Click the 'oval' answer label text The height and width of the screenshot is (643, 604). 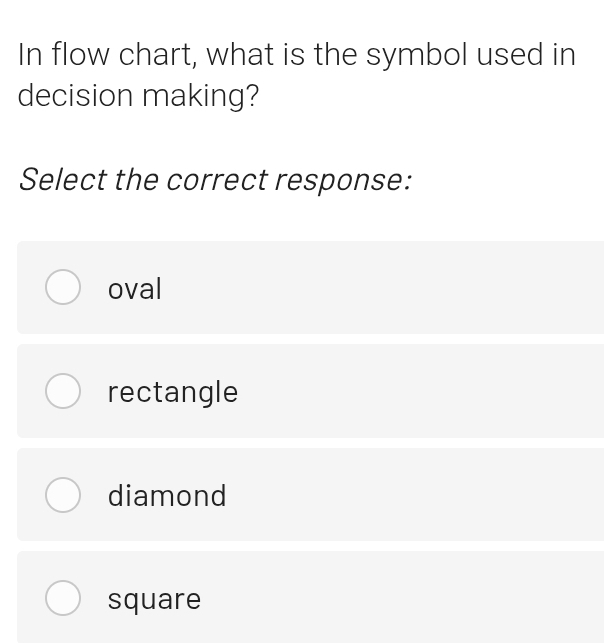(x=135, y=289)
